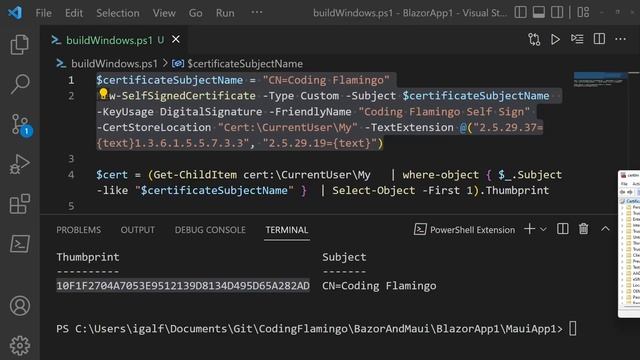This screenshot has height=360, width=640.
Task: Click the Thumbprint column header in terminal
Action: click(x=88, y=257)
